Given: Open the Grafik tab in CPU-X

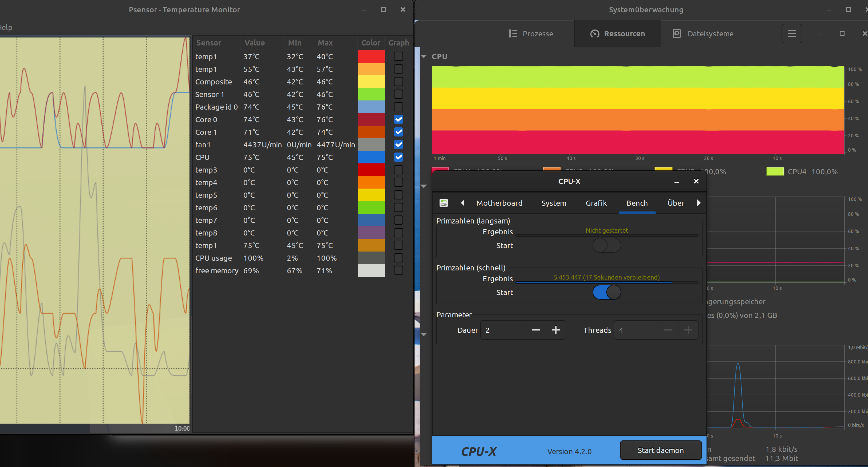Looking at the screenshot, I should point(596,203).
